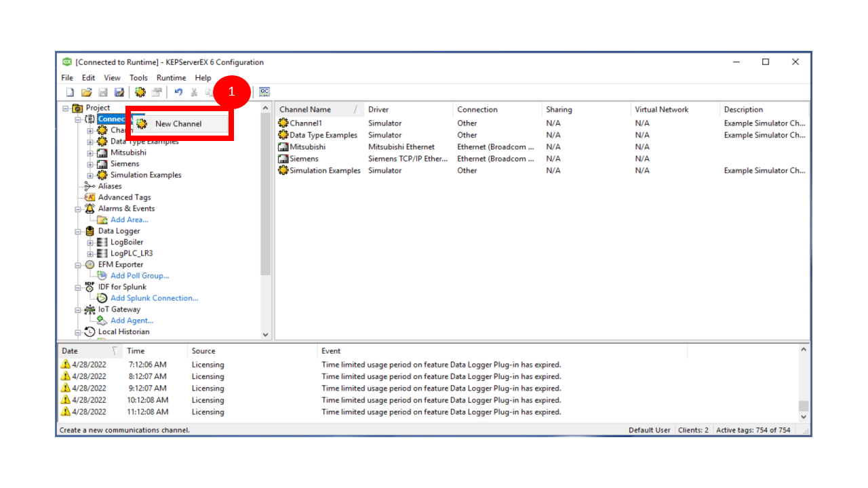Click the Aliases icon in tree

tap(90, 186)
